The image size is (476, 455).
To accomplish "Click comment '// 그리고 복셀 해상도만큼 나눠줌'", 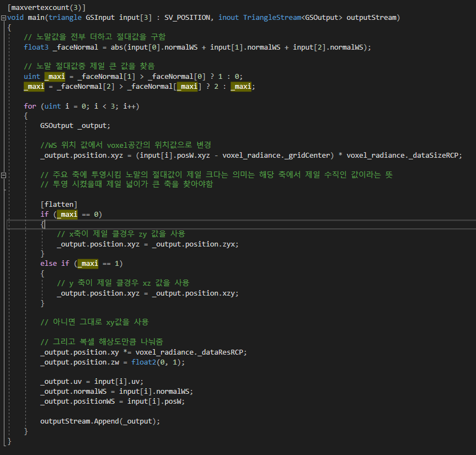I will pos(101,342).
